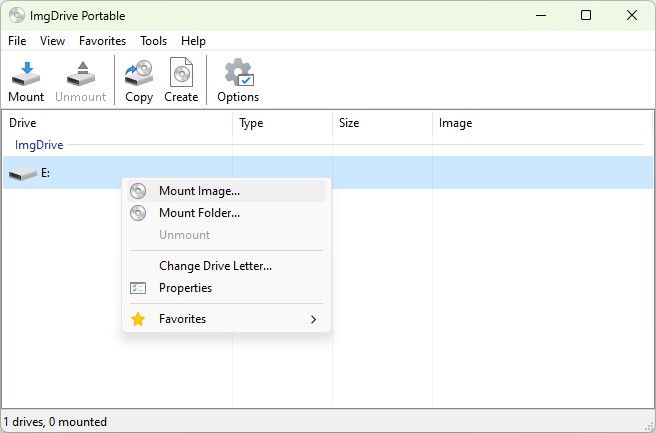Open the File menu
The image size is (656, 433).
[17, 41]
